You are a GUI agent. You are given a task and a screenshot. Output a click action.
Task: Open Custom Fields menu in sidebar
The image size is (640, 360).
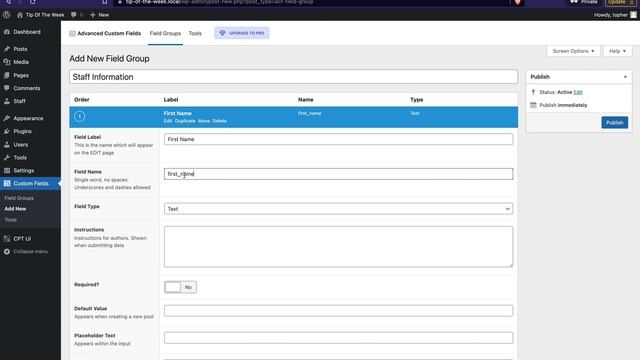coord(31,184)
